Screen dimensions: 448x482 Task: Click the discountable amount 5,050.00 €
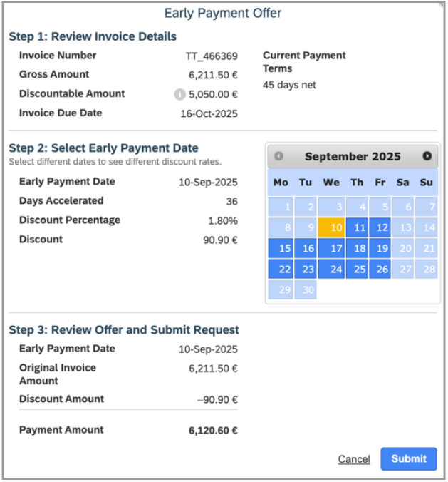pyautogui.click(x=213, y=94)
